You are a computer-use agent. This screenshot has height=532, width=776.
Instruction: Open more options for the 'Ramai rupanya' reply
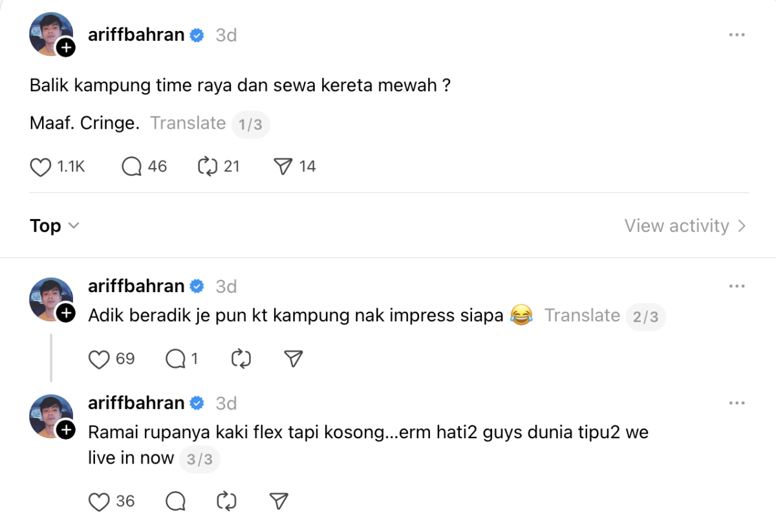click(x=737, y=403)
